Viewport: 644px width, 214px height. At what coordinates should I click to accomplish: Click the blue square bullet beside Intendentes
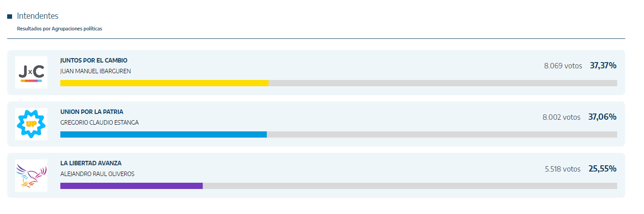(x=9, y=17)
